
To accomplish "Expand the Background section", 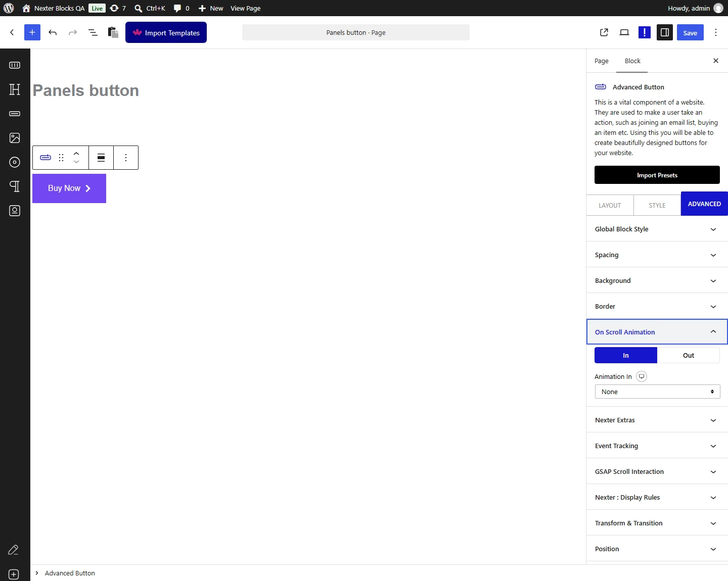I will point(657,280).
